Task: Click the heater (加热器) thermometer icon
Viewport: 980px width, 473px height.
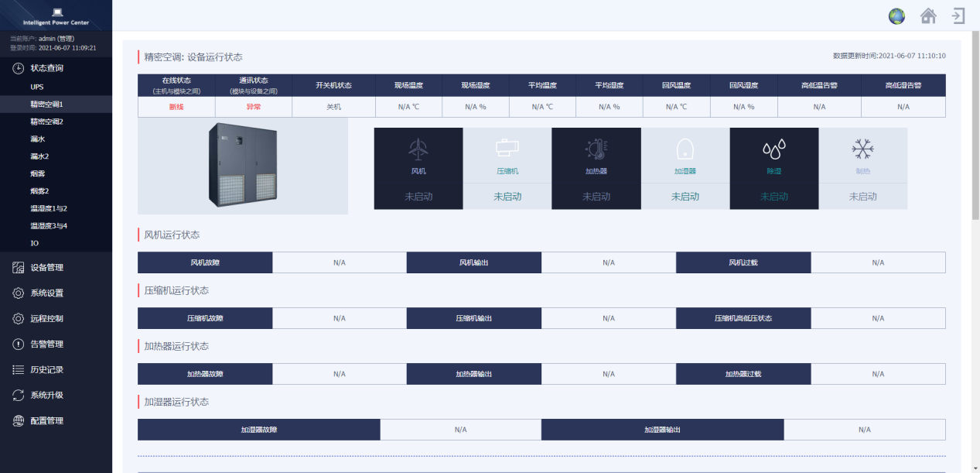Action: coord(596,149)
